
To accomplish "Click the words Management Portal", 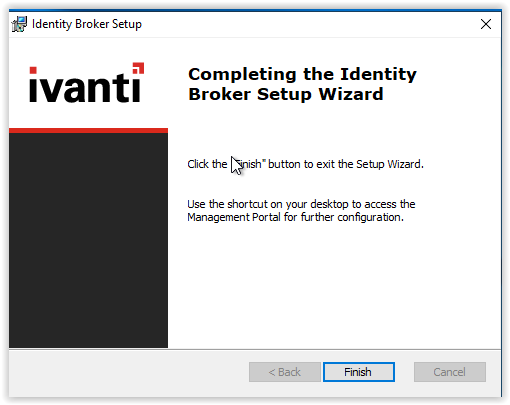I will tap(234, 217).
